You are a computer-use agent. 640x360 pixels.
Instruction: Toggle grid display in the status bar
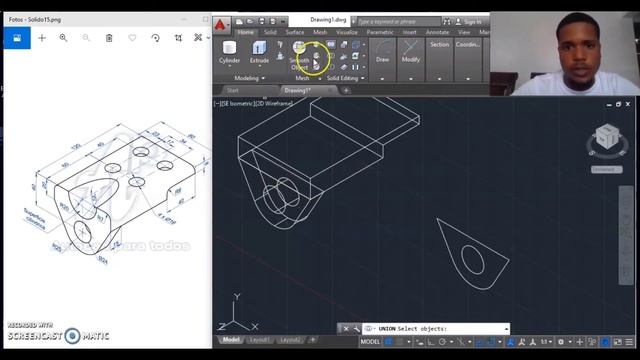pos(389,342)
